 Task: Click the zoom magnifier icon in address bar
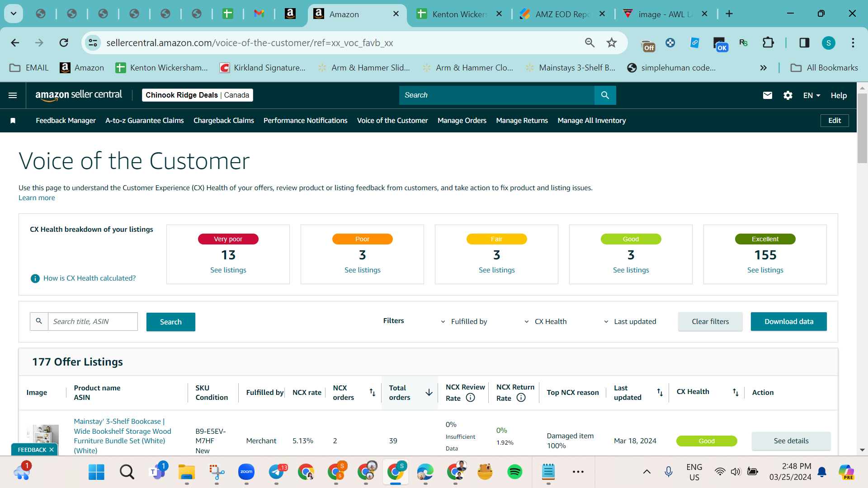point(590,43)
